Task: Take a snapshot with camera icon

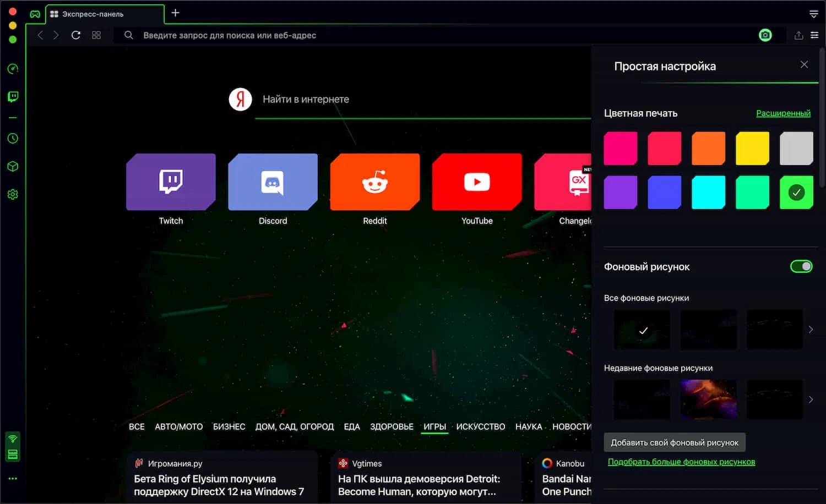Action: pyautogui.click(x=765, y=35)
